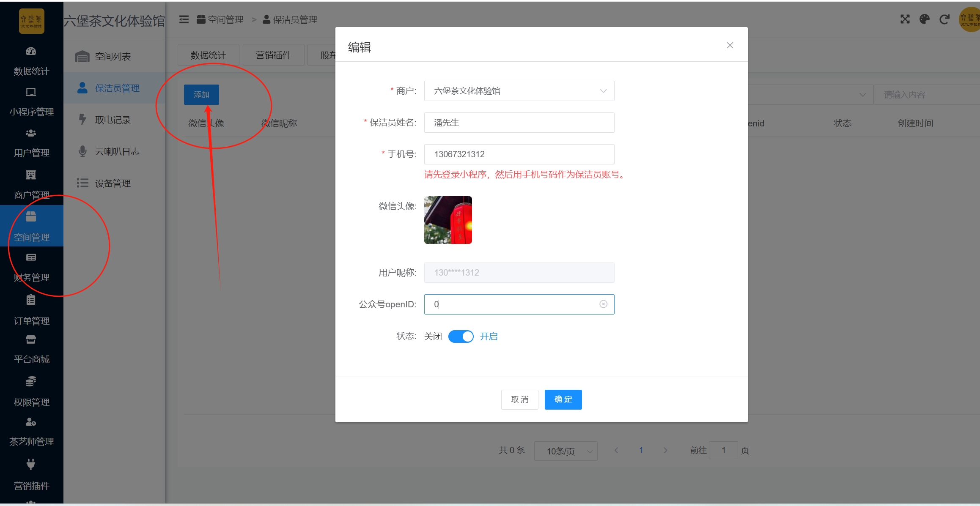Go to next page with right chevron
Screen dimensions: 980x506
coord(665,450)
